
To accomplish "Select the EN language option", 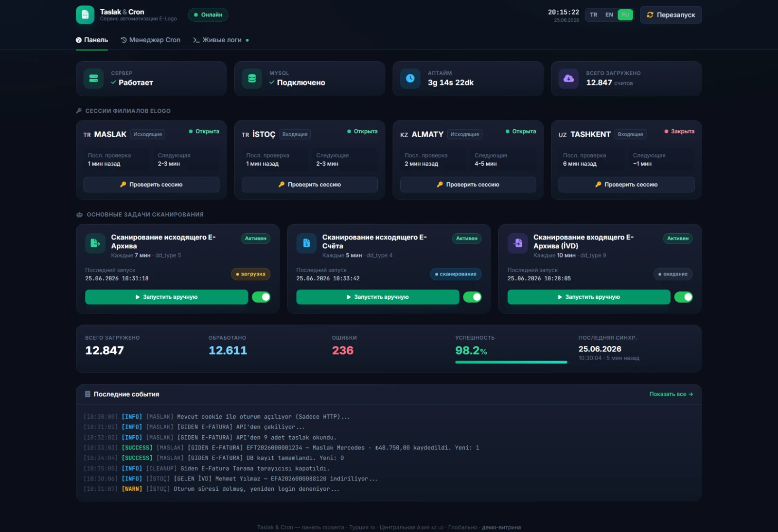I will pyautogui.click(x=609, y=15).
